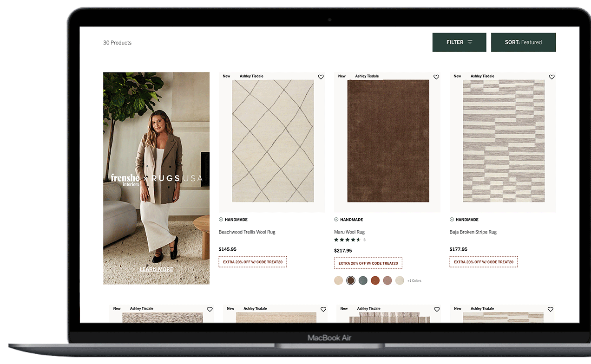Viewport: 591px width, 364px height.
Task: Click the 30 Products count text
Action: 117,43
